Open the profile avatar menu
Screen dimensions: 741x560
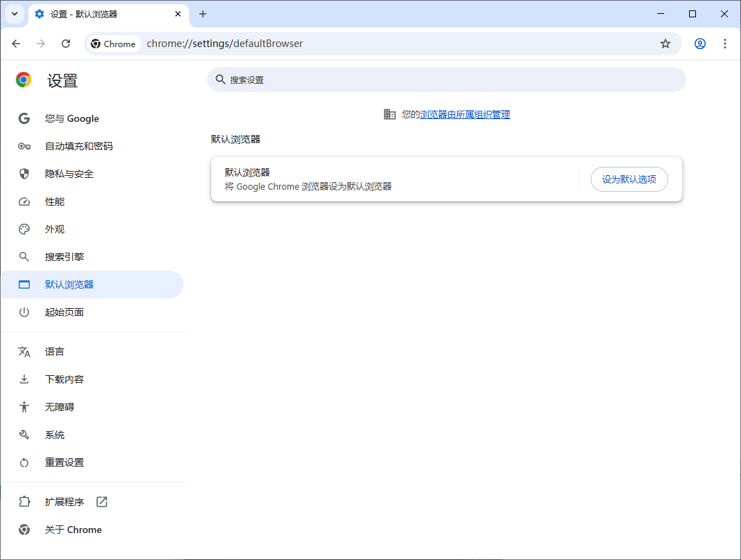tap(700, 44)
